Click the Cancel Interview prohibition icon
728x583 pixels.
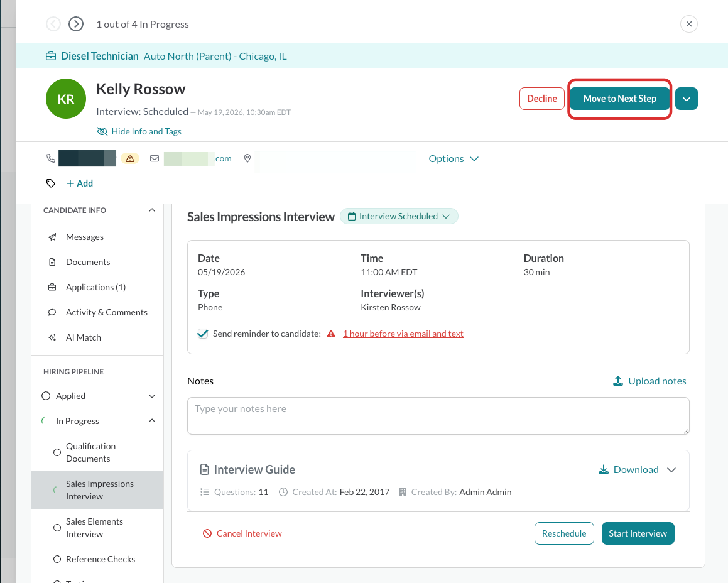tap(207, 533)
